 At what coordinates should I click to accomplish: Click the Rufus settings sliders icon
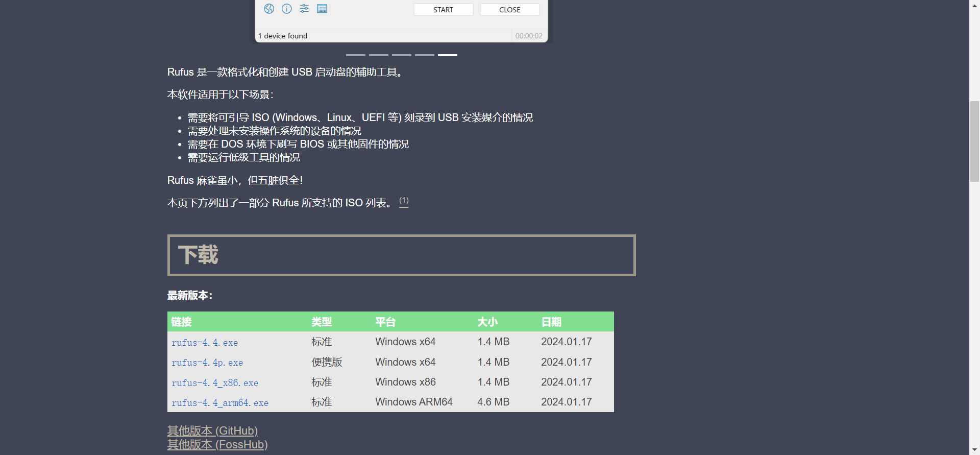[x=304, y=9]
